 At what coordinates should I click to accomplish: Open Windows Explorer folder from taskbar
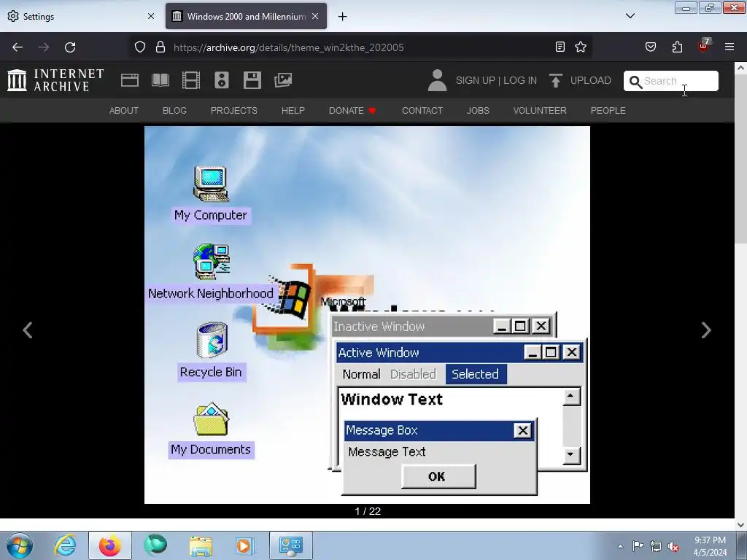point(201,545)
